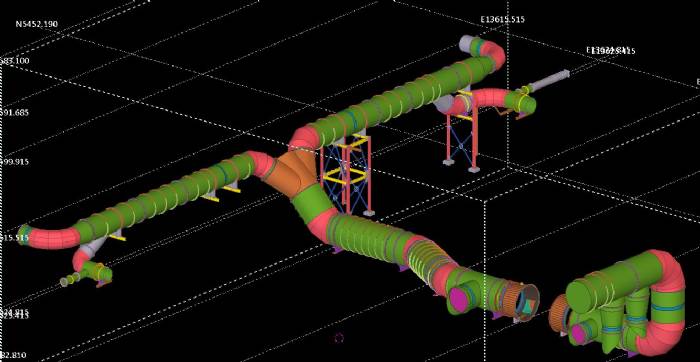This screenshot has width=700, height=362.
Task: Select the large red U-bend on right assembly
Action: 665,304
